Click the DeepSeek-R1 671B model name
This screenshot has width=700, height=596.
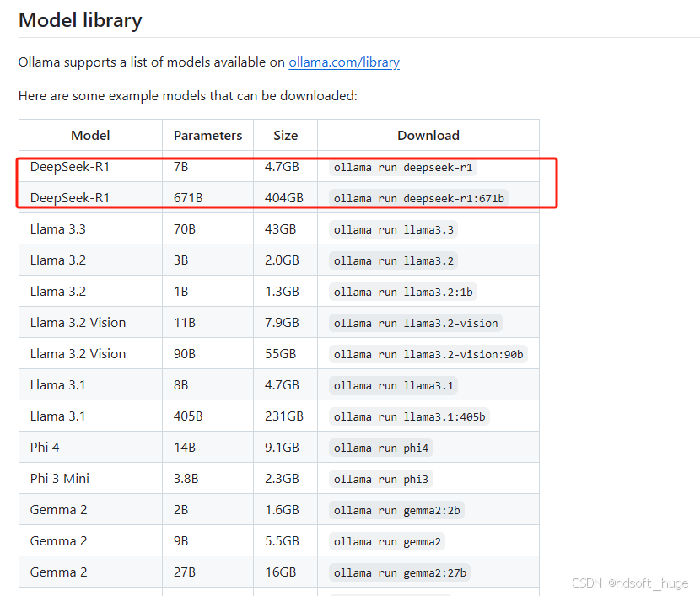[x=70, y=198]
